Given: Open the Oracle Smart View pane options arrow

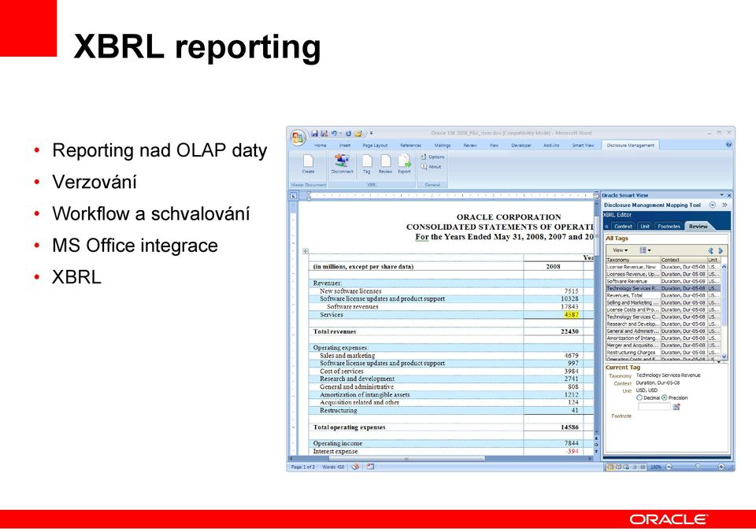Looking at the screenshot, I should [x=722, y=195].
